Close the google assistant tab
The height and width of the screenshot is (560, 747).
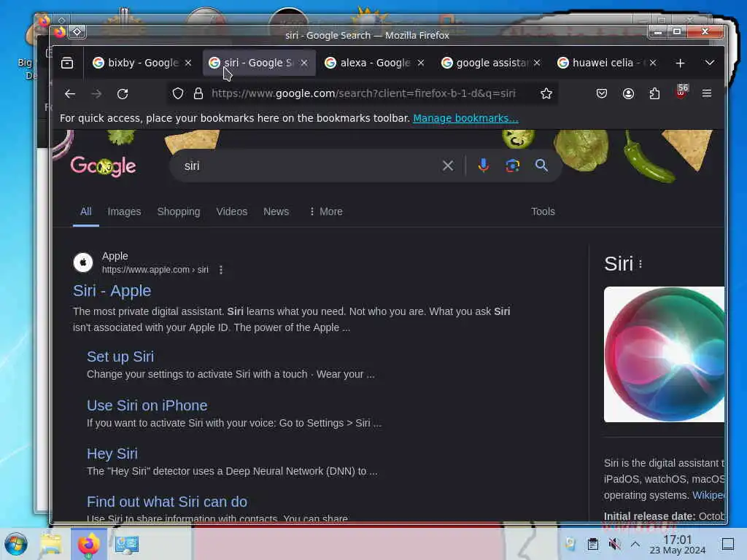point(537,63)
